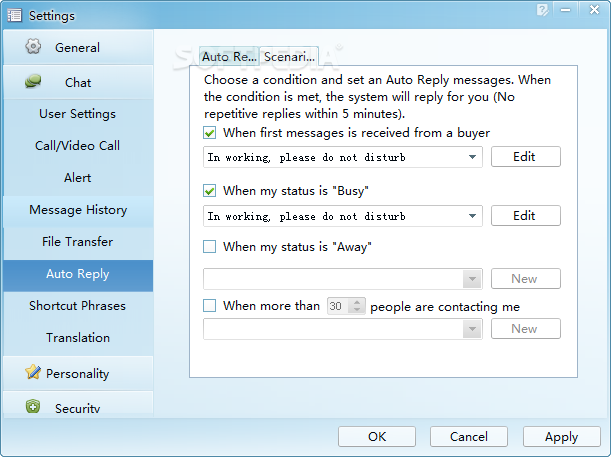Open the Shortcut Phrases settings page
This screenshot has width=611, height=457.
(x=77, y=306)
